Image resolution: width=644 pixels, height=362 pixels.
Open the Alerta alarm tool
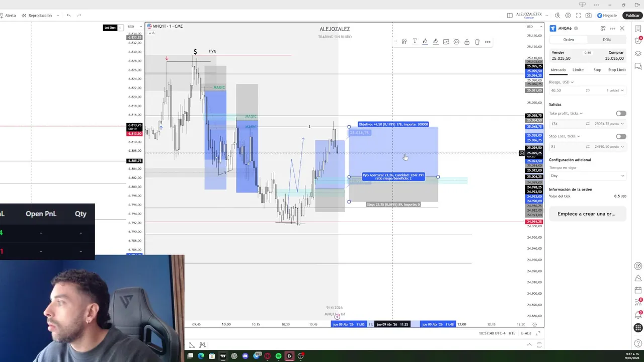(x=8, y=16)
